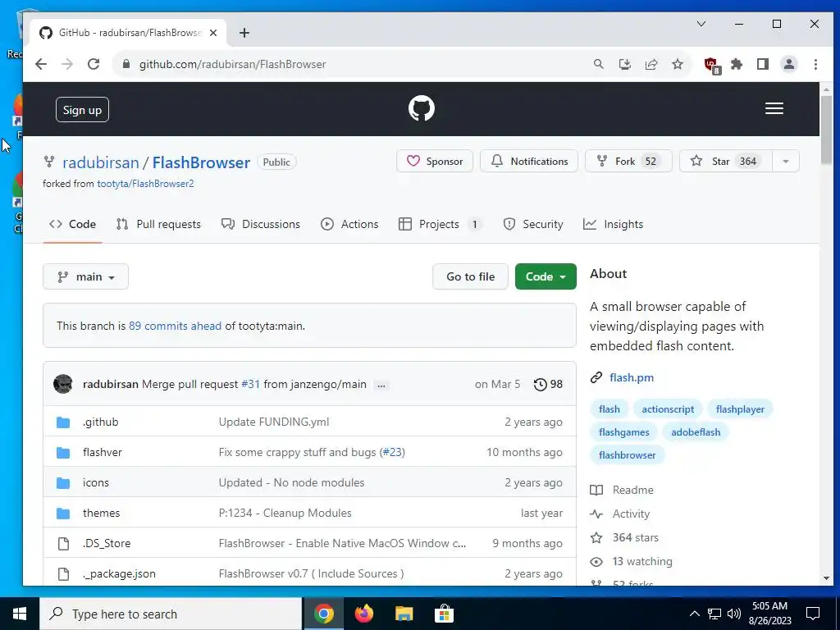Click the address bar URL
This screenshot has height=630, width=840.
pyautogui.click(x=232, y=64)
